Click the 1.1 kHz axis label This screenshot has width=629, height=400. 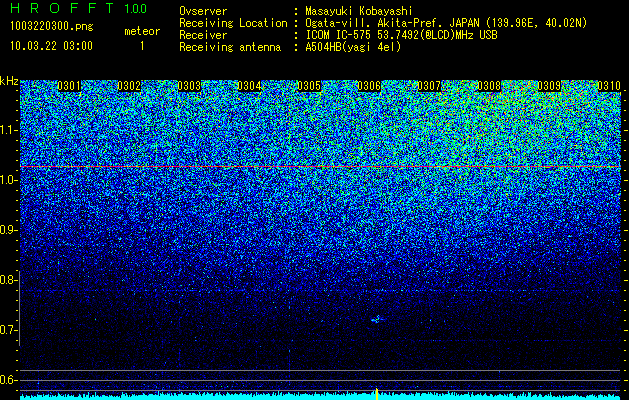pos(8,130)
